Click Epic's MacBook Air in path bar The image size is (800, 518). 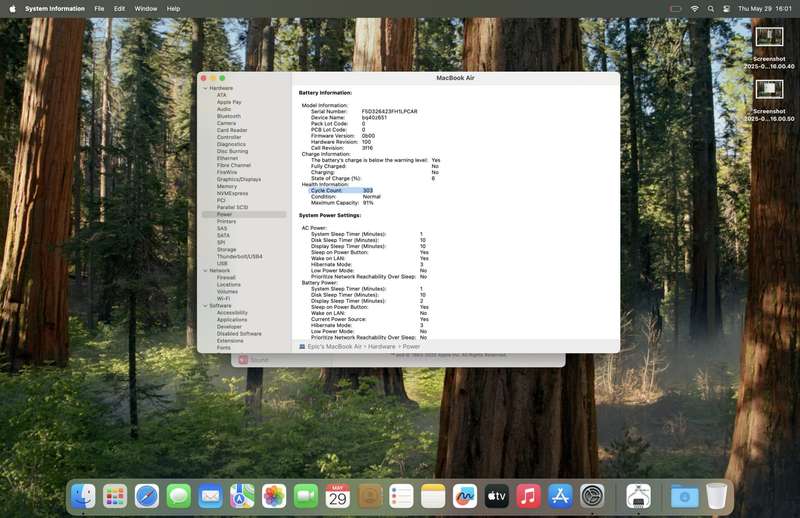[x=335, y=347]
